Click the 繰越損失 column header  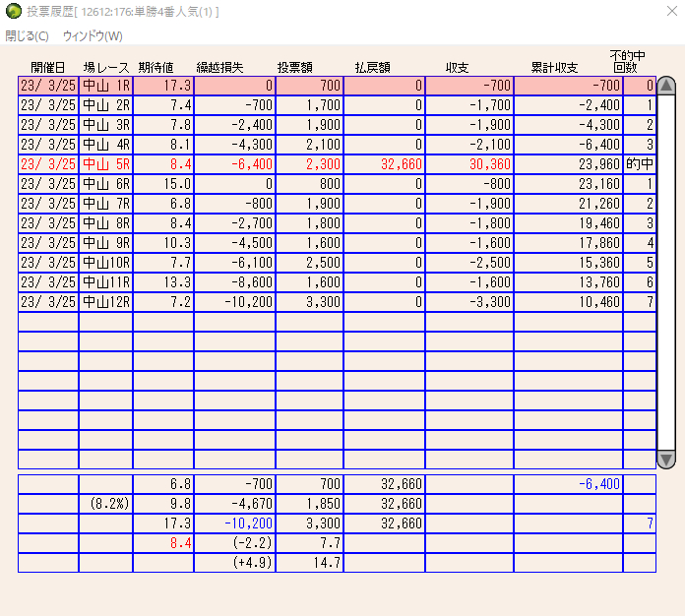pyautogui.click(x=219, y=68)
